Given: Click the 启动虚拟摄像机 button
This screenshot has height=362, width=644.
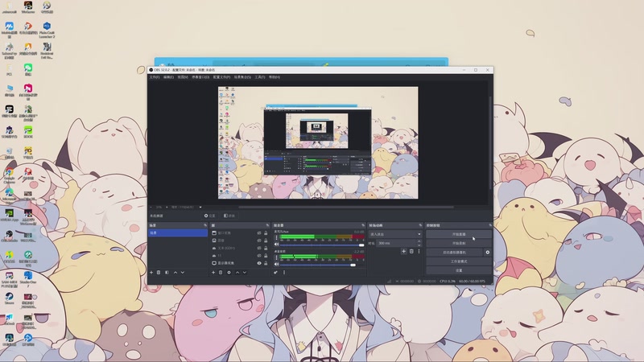Looking at the screenshot, I should 454,253.
